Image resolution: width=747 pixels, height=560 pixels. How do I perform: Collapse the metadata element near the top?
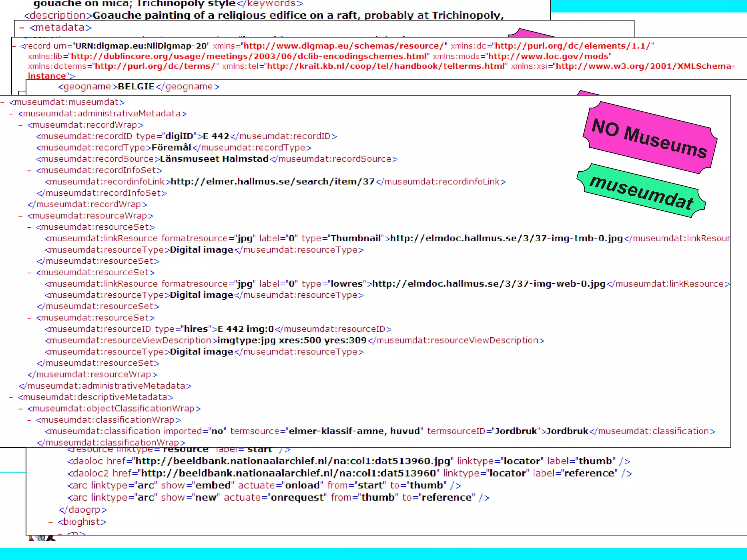tap(22, 28)
